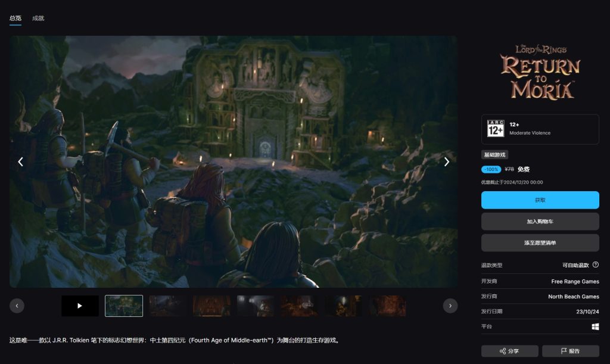Image resolution: width=610 pixels, height=364 pixels.
Task: Click the 23/10/24 release date value
Action: [587, 312]
